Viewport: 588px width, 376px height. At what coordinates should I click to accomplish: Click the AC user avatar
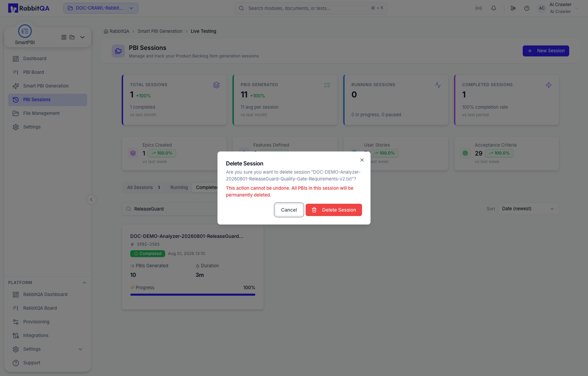(542, 8)
